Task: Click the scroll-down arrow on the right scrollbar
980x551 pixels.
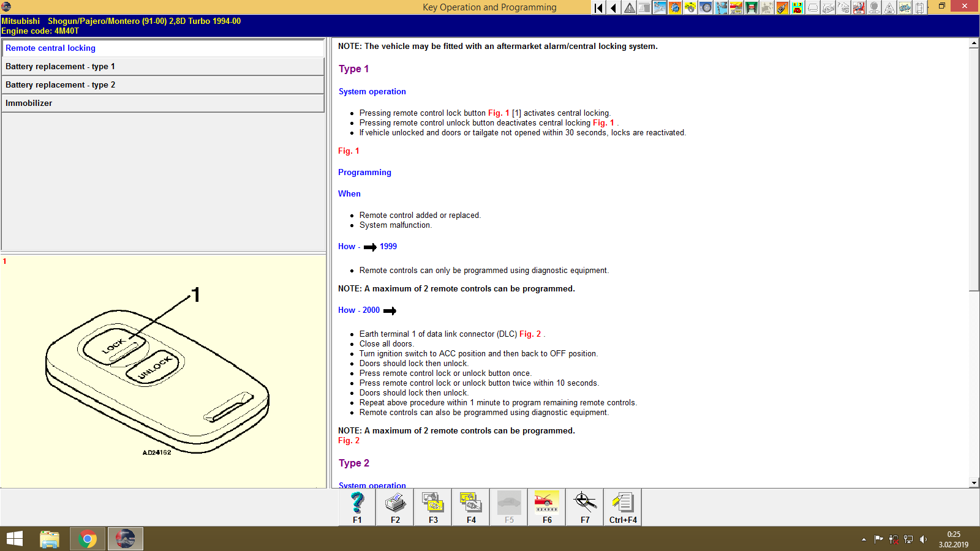Action: click(x=973, y=481)
